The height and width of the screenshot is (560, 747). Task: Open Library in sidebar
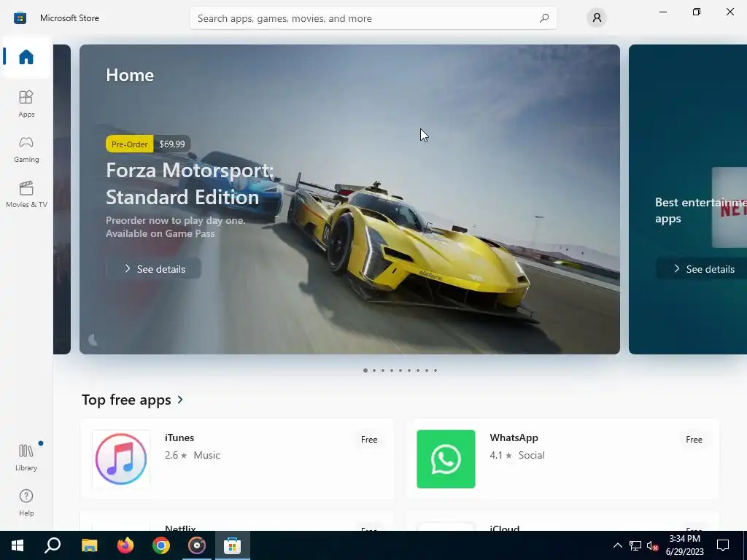coord(26,457)
